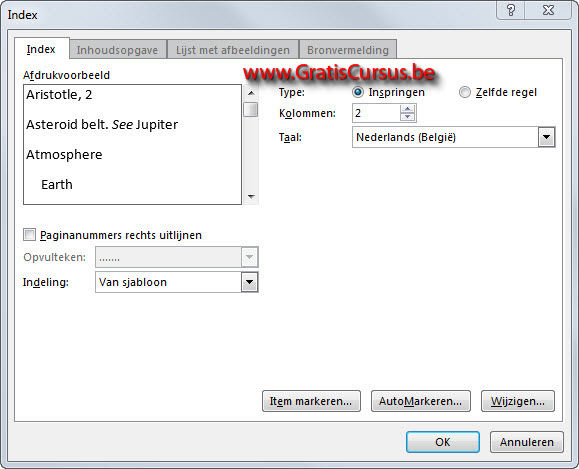Select the Zelfde regel radio button
The width and height of the screenshot is (579, 469).
465,92
